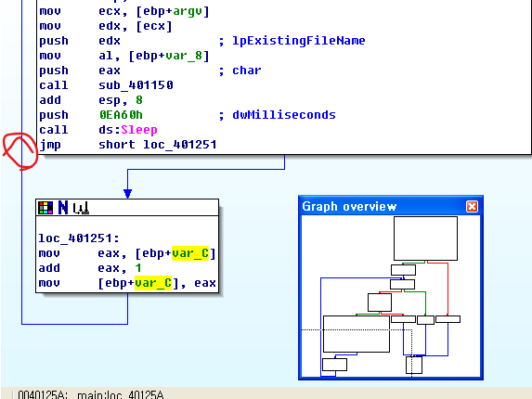Select the dwMilliseconds comment
Screen dimensions: 532x399
point(284,115)
